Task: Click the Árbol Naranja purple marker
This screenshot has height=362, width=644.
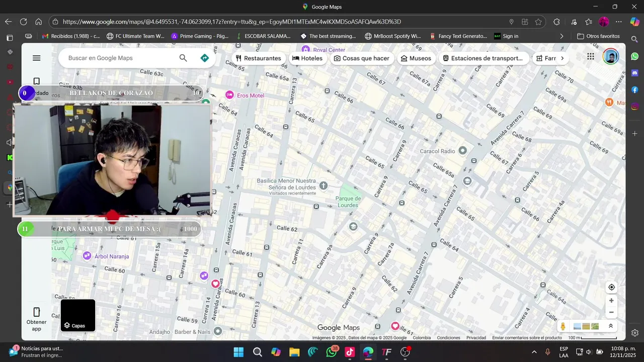Action: tap(87, 256)
